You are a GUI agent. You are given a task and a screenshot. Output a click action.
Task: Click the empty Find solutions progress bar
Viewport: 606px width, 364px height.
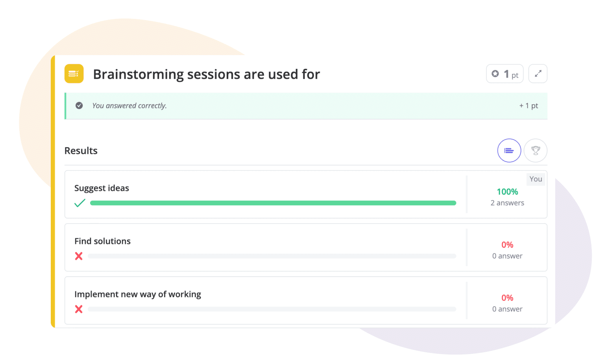(272, 256)
